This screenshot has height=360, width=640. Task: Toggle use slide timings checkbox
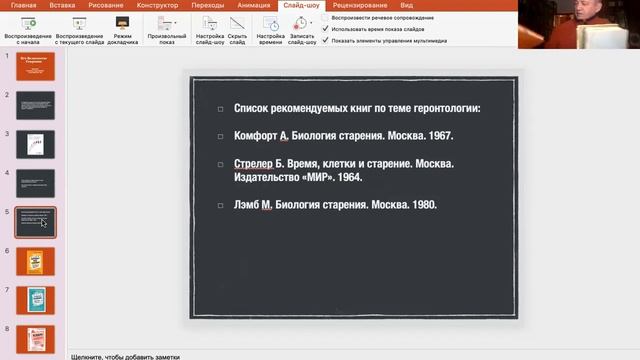[x=325, y=29]
